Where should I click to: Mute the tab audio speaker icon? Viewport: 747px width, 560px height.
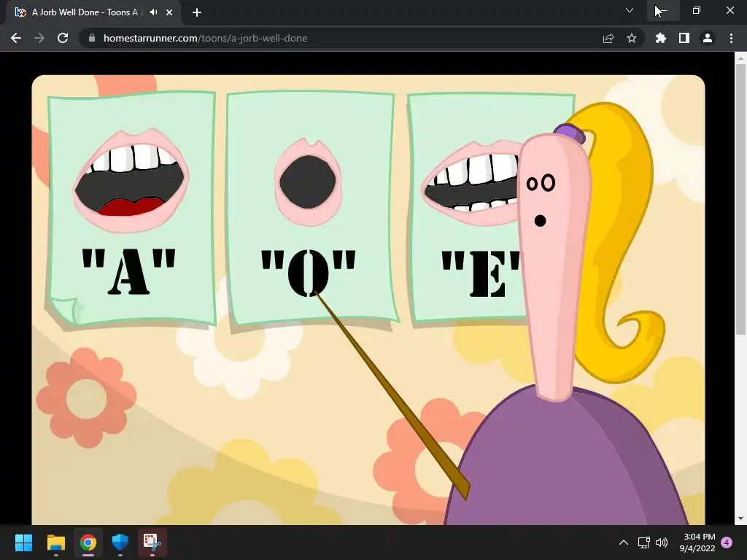pos(153,12)
